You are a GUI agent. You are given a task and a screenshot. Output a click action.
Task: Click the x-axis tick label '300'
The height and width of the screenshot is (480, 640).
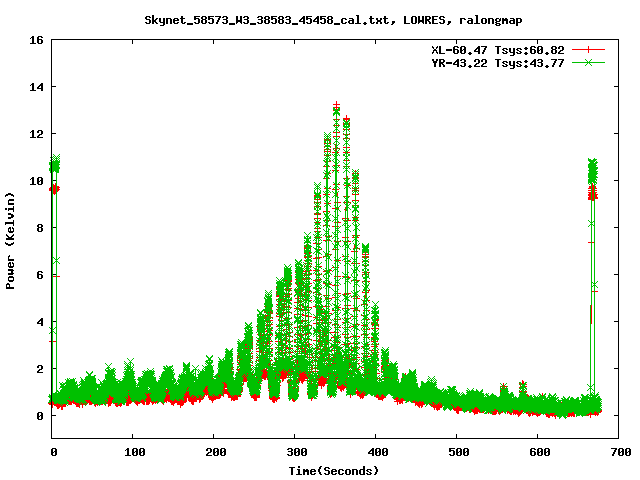coord(297,452)
